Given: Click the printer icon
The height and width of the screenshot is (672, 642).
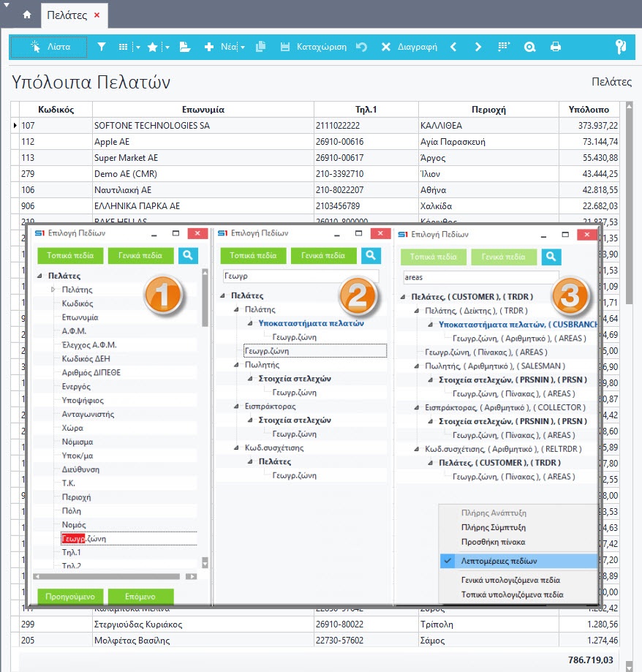Looking at the screenshot, I should (556, 47).
